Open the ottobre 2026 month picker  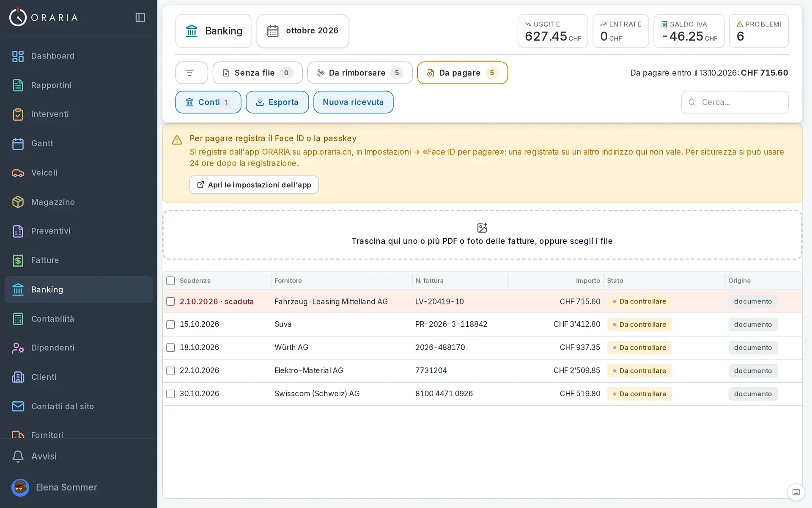pos(302,31)
